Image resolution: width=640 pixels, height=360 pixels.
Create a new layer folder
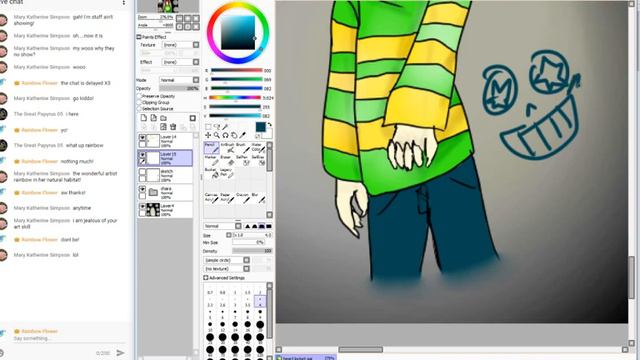point(163,118)
